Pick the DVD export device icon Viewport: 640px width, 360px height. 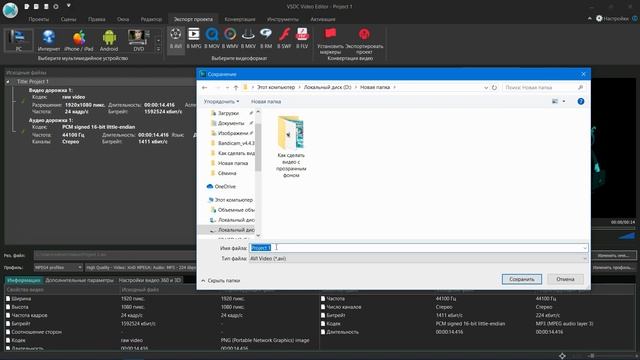coord(139,40)
